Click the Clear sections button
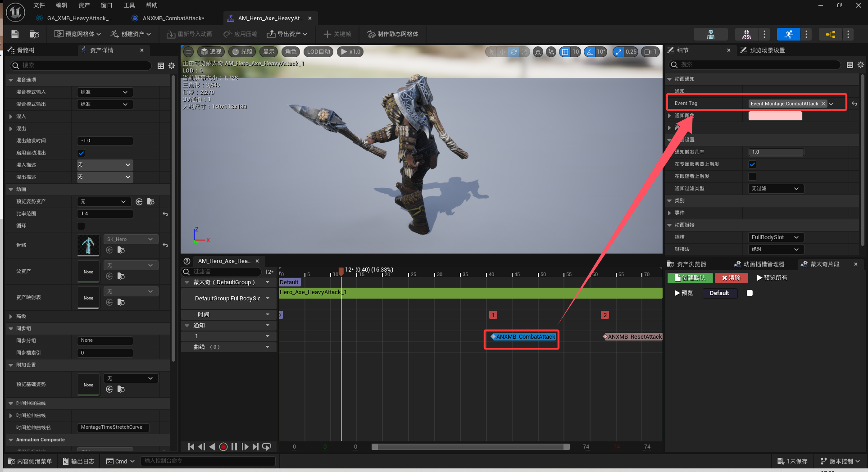The height and width of the screenshot is (472, 868). pyautogui.click(x=731, y=278)
